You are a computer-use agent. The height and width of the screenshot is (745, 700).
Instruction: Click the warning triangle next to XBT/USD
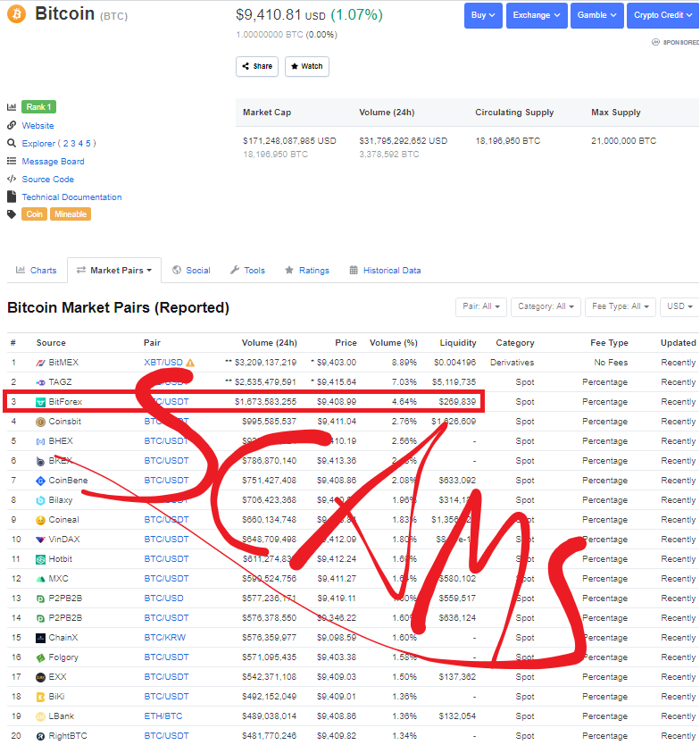[x=190, y=363]
